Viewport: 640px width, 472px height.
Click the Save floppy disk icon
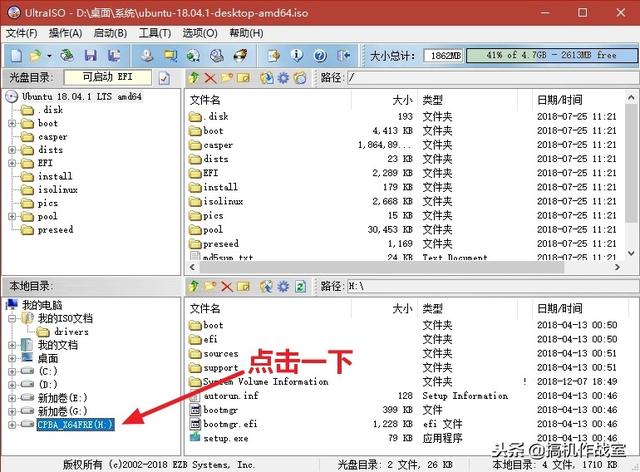pos(90,55)
